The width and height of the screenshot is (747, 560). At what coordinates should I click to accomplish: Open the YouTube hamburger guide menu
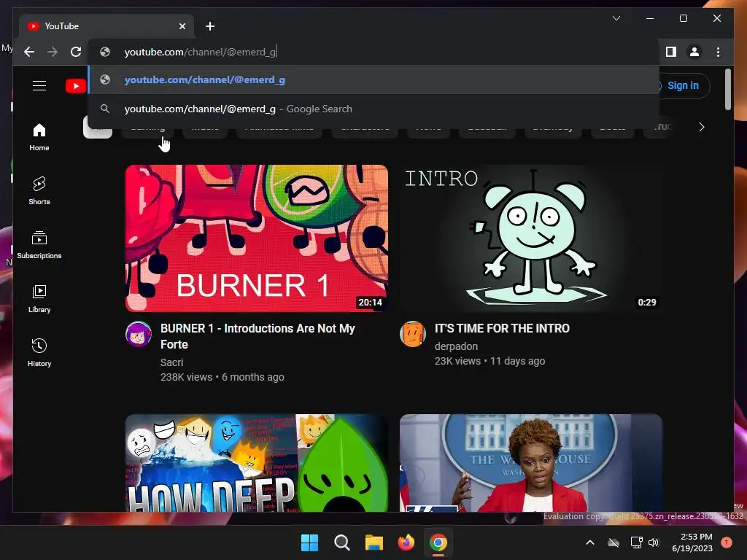coord(39,86)
